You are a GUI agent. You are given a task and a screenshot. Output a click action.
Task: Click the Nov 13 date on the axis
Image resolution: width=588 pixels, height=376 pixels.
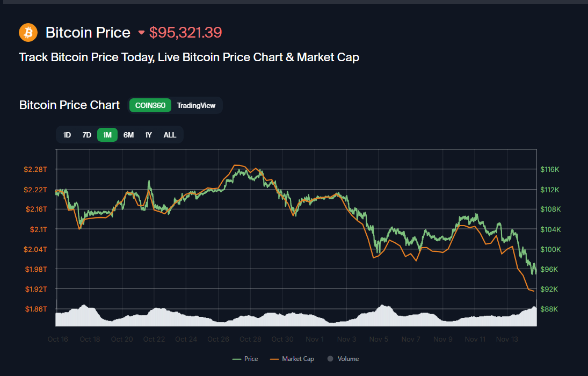(506, 339)
